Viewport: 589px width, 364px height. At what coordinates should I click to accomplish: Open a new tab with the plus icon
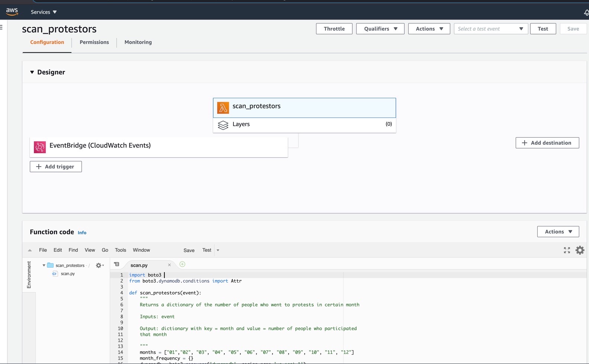[x=182, y=264]
